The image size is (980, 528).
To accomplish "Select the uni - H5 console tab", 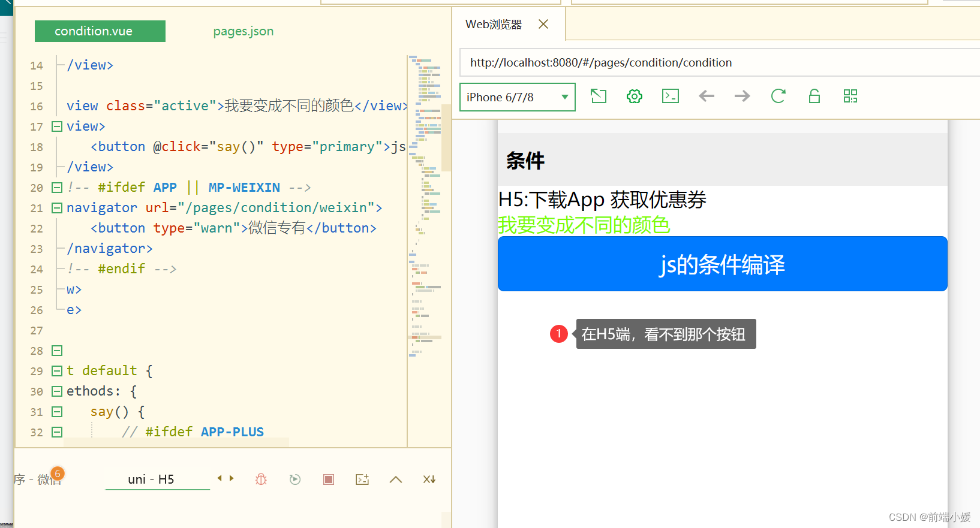I will click(151, 479).
